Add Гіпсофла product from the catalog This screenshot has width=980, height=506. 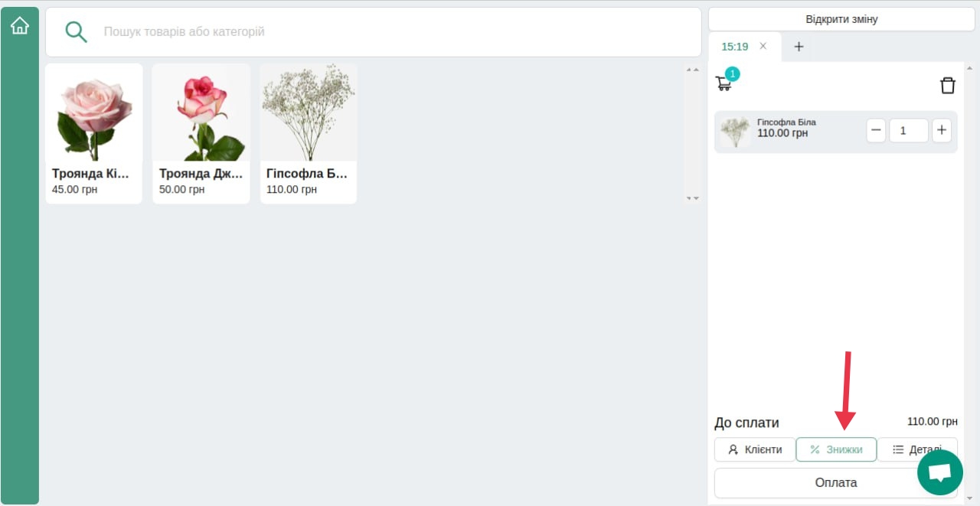(308, 134)
